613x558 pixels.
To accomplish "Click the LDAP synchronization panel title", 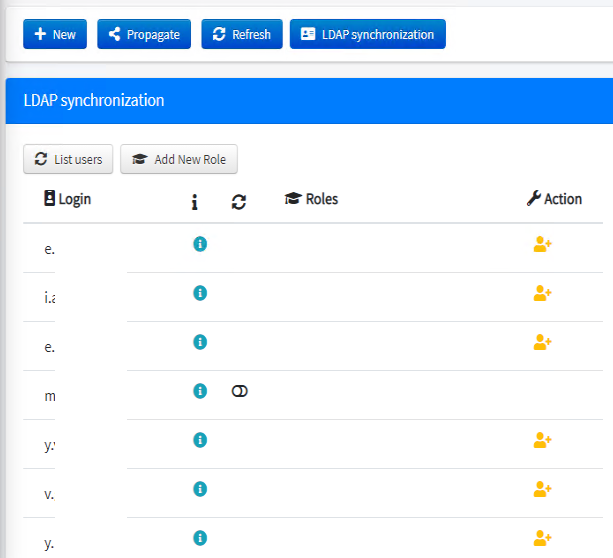I will pyautogui.click(x=94, y=100).
